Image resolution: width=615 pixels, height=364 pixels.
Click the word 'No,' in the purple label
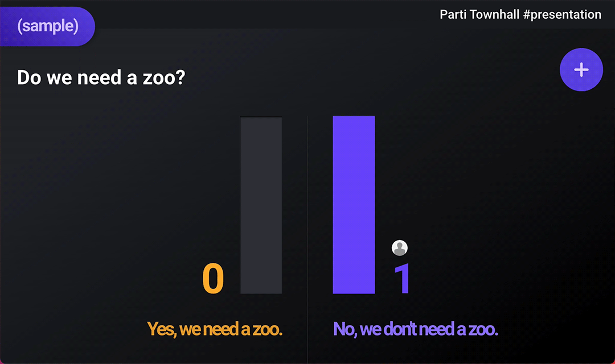pos(345,329)
